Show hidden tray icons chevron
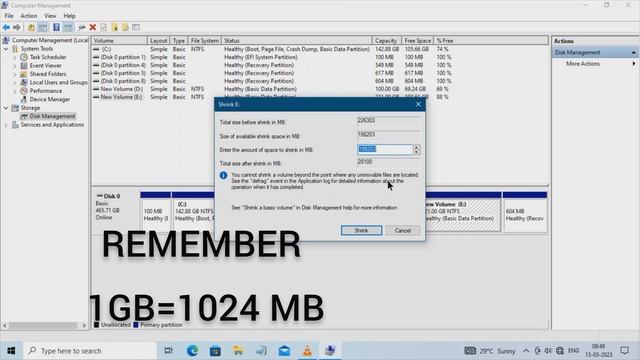 pos(526,351)
